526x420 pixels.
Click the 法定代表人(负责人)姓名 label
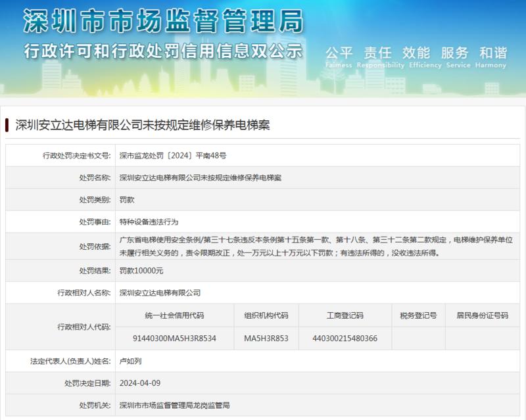coord(70,361)
